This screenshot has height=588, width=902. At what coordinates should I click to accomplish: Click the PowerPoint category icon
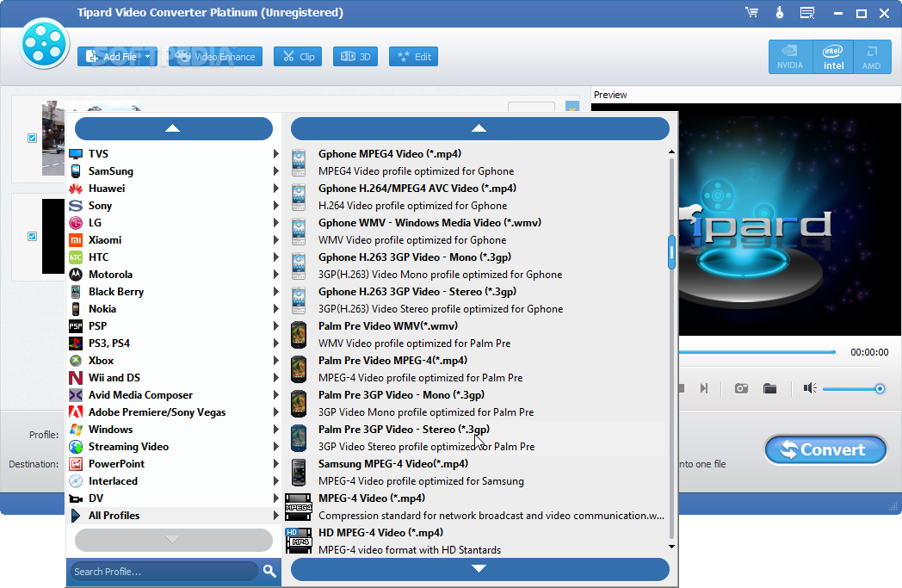coord(76,464)
